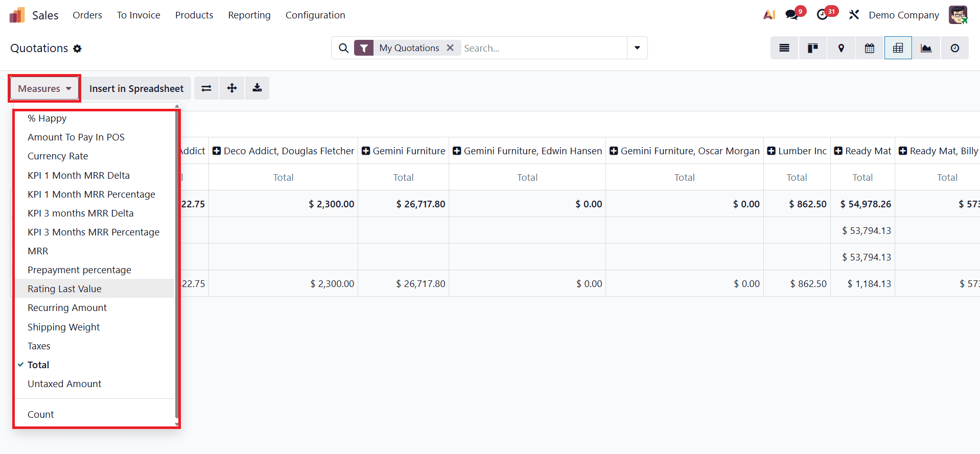Open the Demo Company switcher

(904, 15)
